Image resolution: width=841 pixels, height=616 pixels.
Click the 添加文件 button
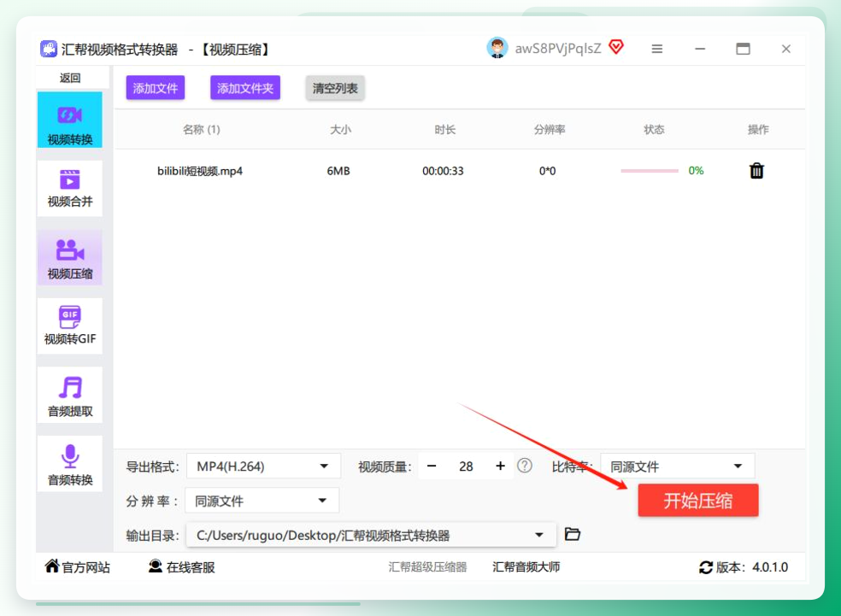pyautogui.click(x=156, y=88)
